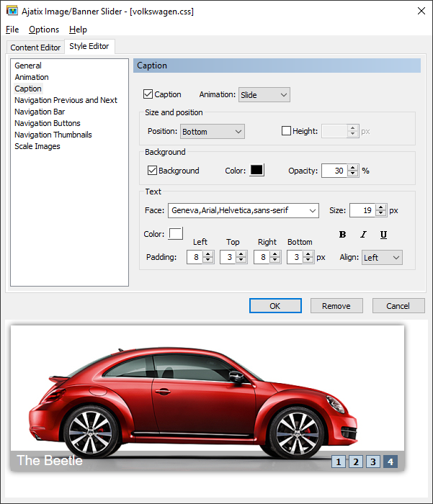This screenshot has width=433, height=504.
Task: Click the Left padding input field
Action: pos(195,258)
